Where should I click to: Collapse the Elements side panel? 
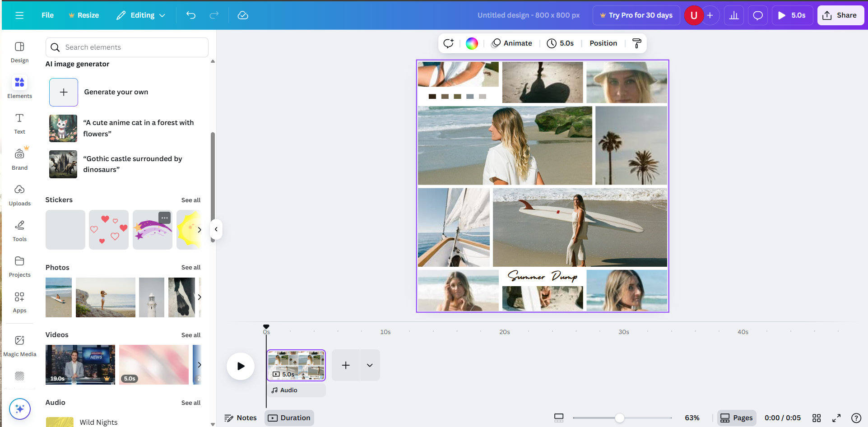pyautogui.click(x=216, y=229)
